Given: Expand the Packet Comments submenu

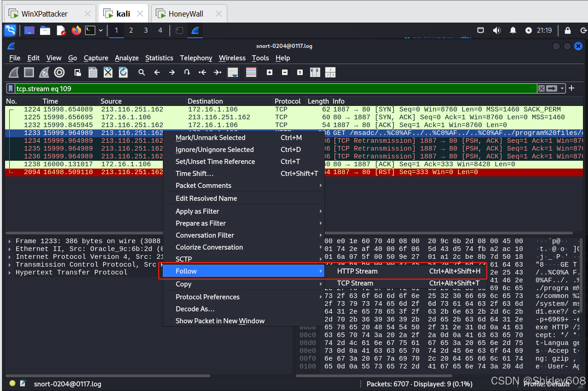Looking at the screenshot, I should click(x=244, y=186).
